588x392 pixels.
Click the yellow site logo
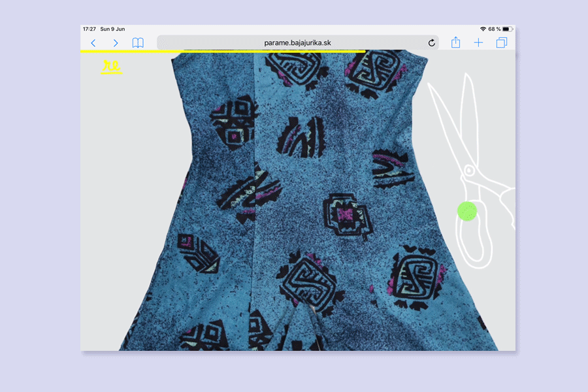tap(111, 66)
